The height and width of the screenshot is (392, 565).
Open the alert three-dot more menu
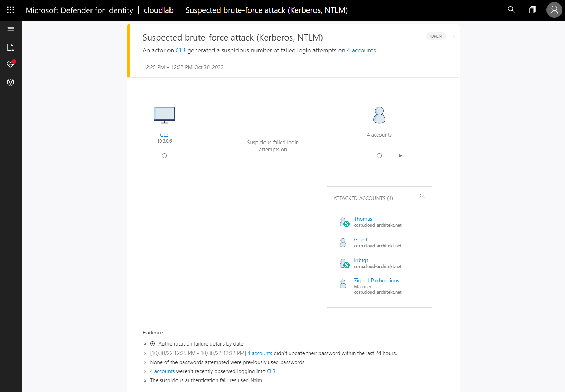454,37
